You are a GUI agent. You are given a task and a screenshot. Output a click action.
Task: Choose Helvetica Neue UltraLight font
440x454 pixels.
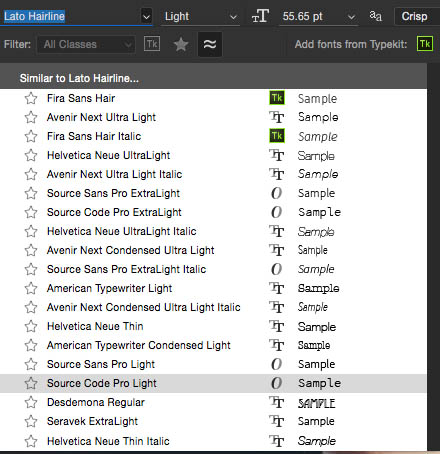pos(213,155)
